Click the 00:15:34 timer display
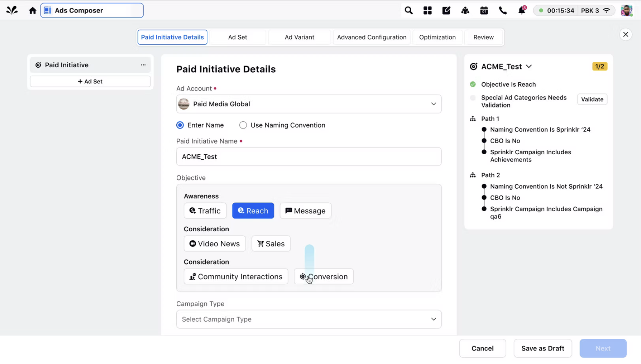Image resolution: width=641 pixels, height=364 pixels. click(561, 11)
